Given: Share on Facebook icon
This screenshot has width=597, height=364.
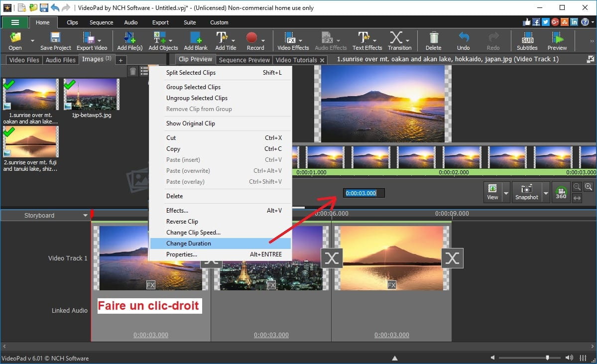Looking at the screenshot, I should [536, 22].
